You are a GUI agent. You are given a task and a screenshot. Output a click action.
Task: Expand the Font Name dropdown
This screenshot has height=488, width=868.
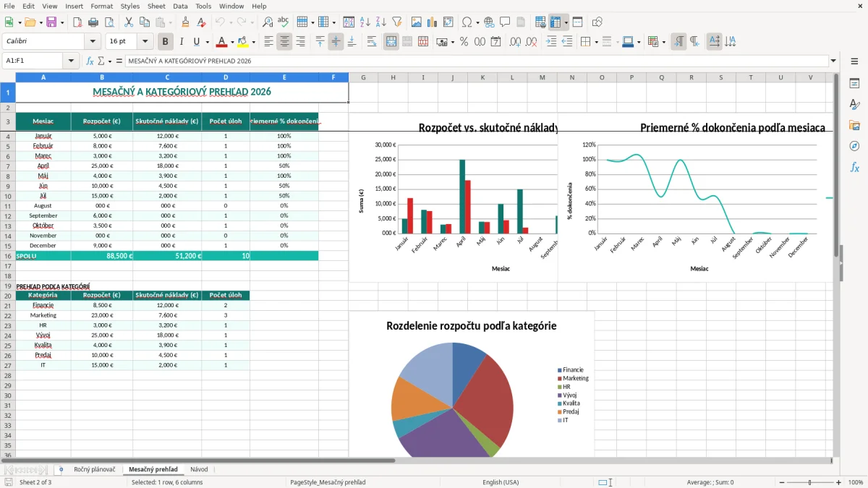92,42
